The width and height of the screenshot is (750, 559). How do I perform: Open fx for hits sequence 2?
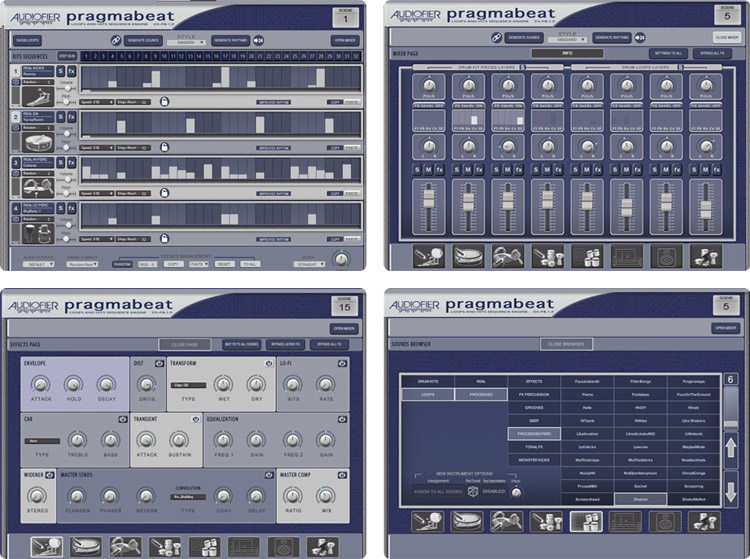pyautogui.click(x=72, y=117)
